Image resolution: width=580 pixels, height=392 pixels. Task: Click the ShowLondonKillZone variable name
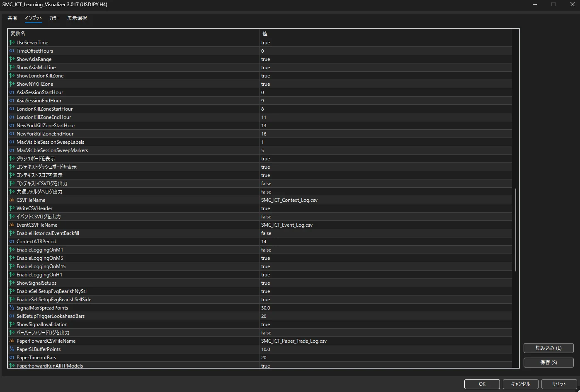point(40,76)
